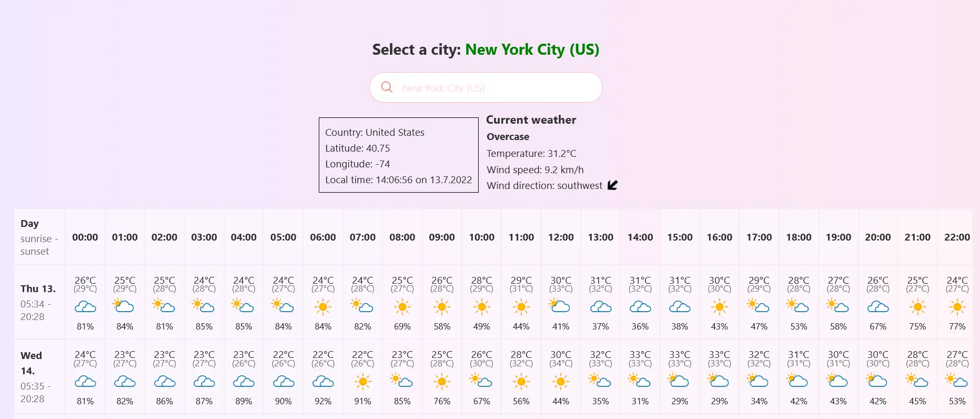Click the 37% humidity value at 13:00 Thursday

600,326
